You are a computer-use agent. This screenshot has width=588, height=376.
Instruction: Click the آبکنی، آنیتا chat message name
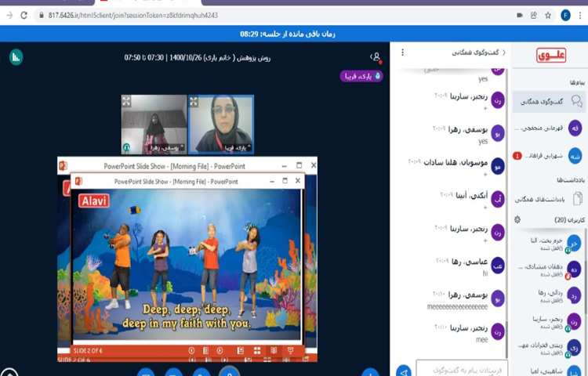pyautogui.click(x=471, y=195)
